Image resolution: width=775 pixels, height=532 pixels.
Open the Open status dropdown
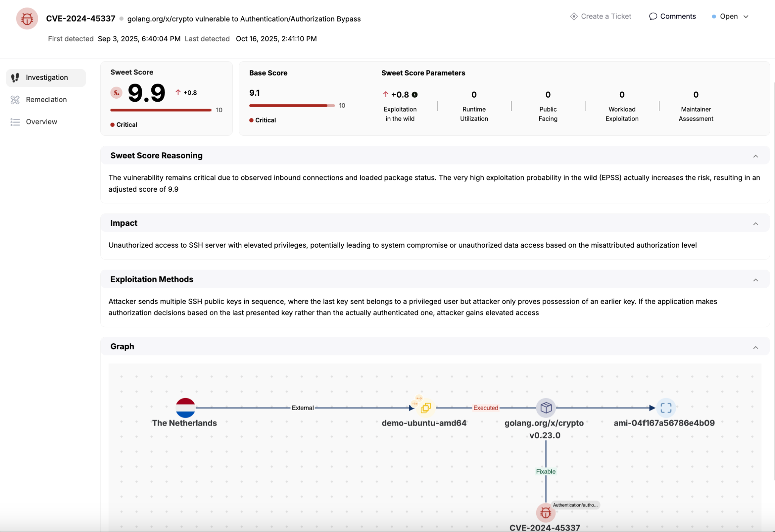[x=730, y=16]
